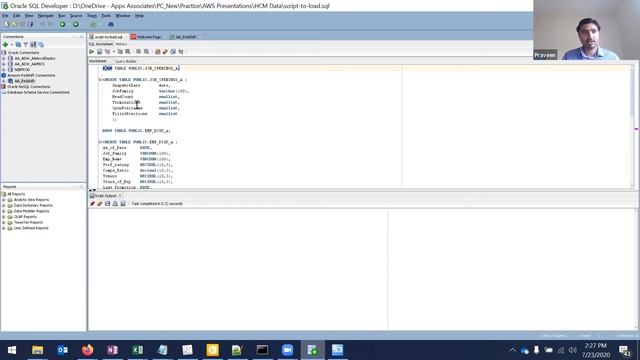Viewport: 640px width, 360px height.
Task: Clear Script Output with the eraser icon
Action: [x=100, y=204]
